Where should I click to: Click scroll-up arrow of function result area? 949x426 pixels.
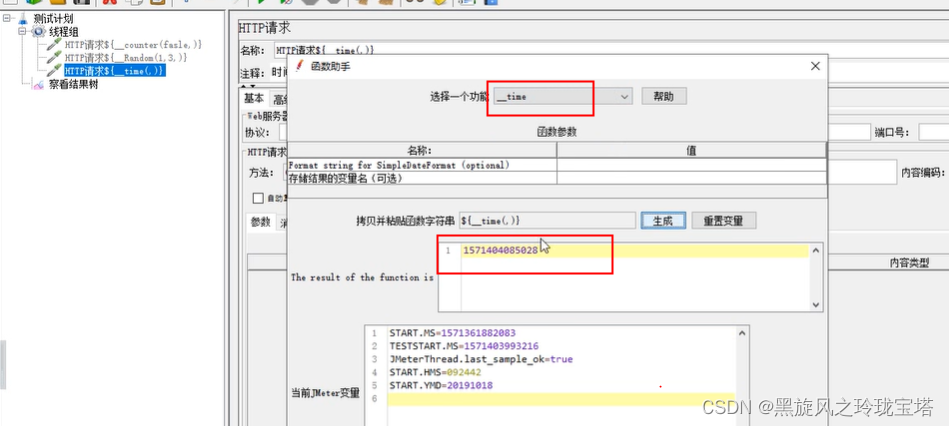point(816,249)
